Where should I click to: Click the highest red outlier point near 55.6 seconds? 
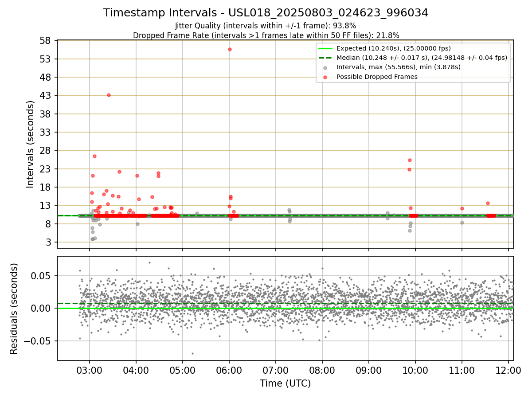click(x=230, y=49)
